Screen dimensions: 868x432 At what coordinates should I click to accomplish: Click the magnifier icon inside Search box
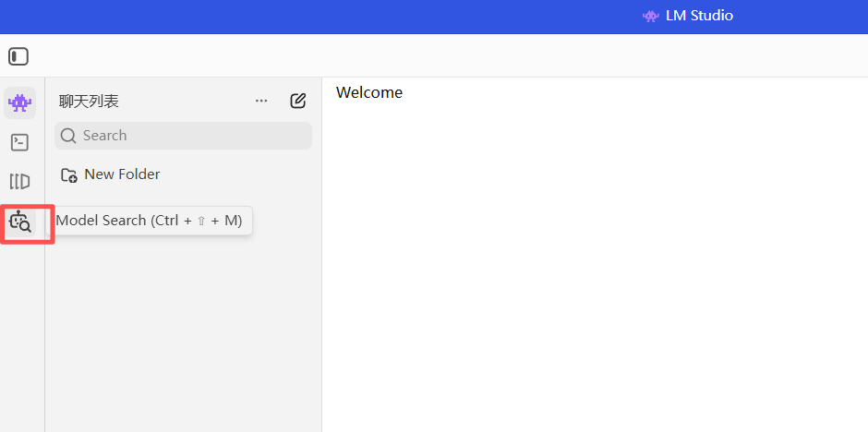(x=68, y=136)
